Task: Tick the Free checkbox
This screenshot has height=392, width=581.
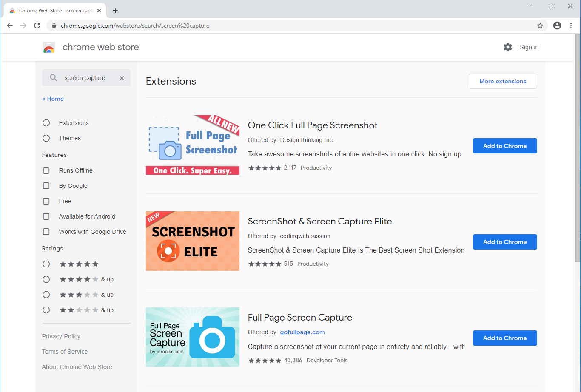Action: 46,201
